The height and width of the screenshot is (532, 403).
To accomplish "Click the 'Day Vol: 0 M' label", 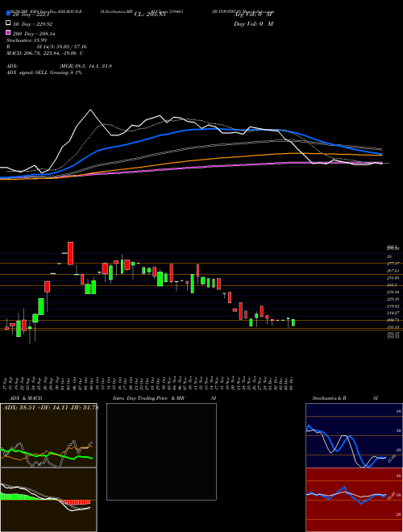I will tap(253, 24).
